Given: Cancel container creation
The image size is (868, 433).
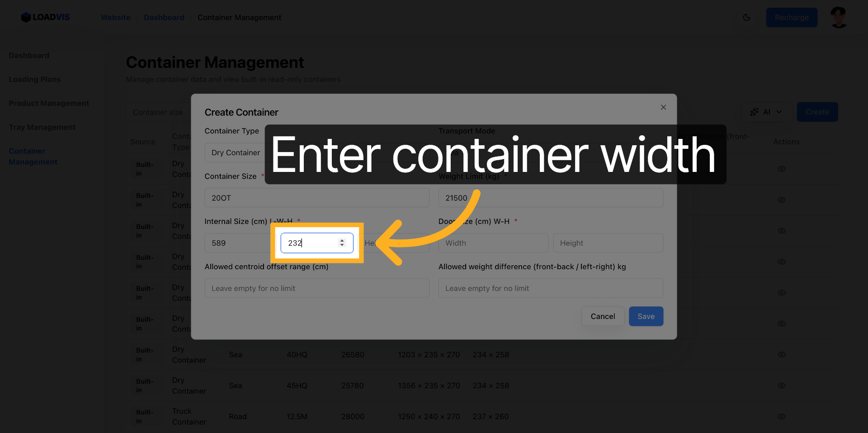Looking at the screenshot, I should 602,316.
